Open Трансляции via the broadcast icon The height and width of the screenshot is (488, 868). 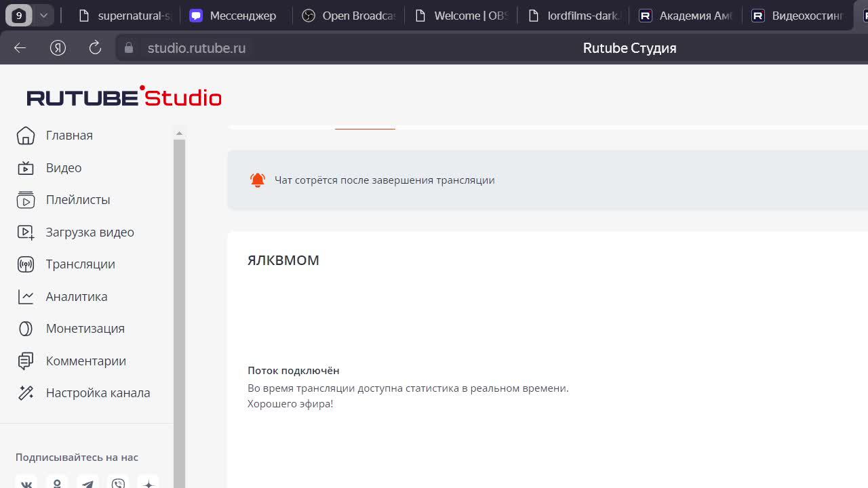pos(25,264)
